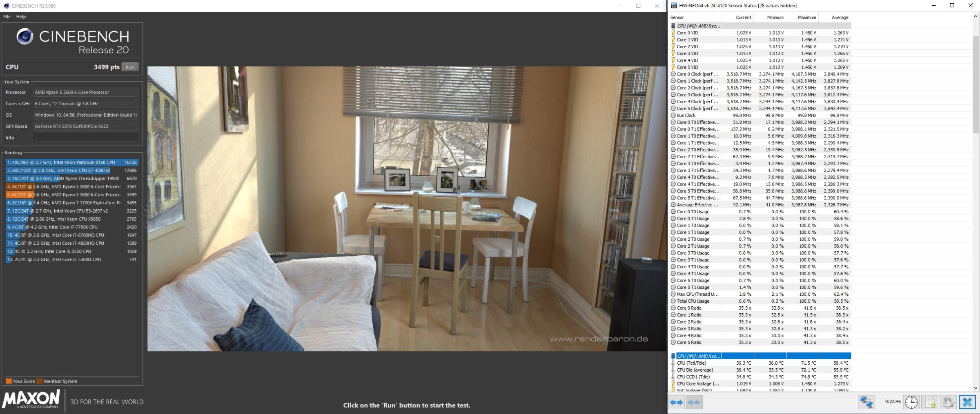The width and height of the screenshot is (980, 414).
Task: Close sensors with the blue X icon
Action: [x=967, y=402]
